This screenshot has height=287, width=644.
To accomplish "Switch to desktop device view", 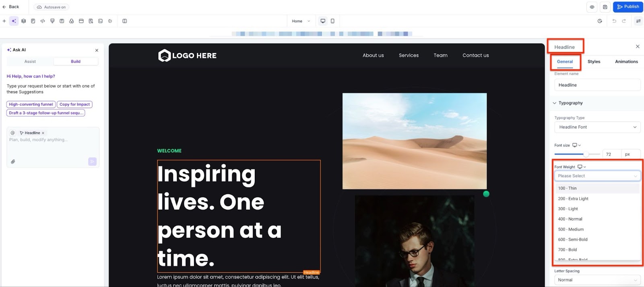I will pos(323,21).
